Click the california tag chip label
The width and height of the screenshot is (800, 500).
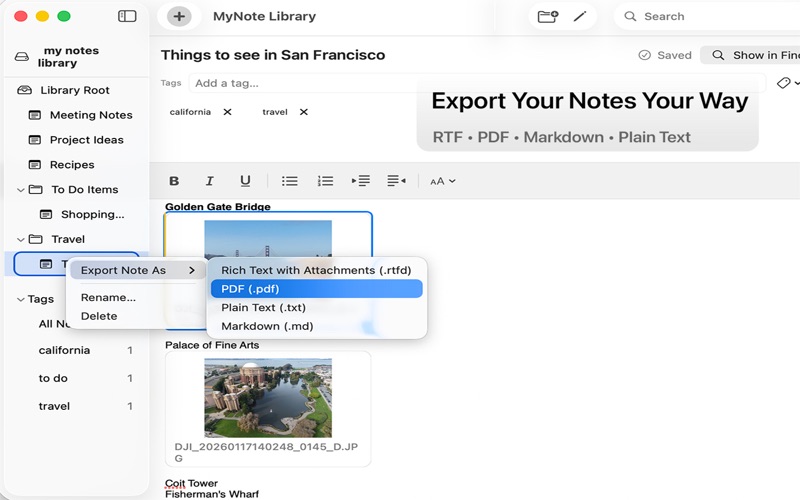coord(190,112)
